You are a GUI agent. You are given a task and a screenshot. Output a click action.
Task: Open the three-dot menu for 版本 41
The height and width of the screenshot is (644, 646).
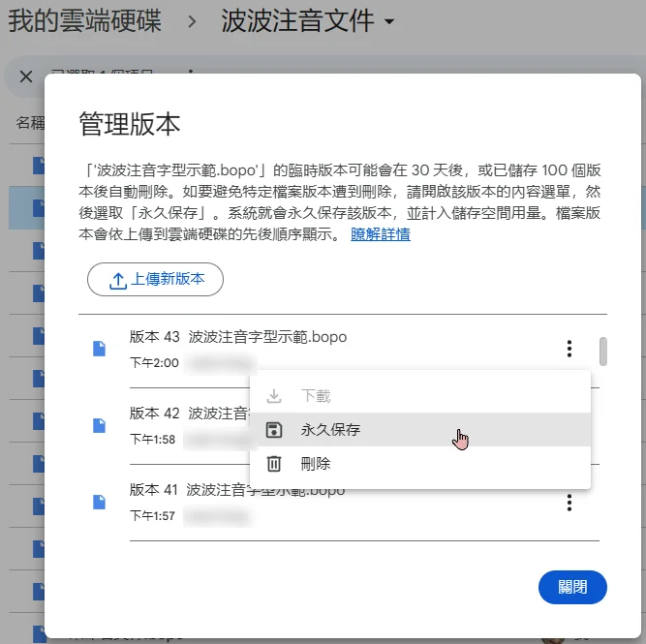point(569,503)
